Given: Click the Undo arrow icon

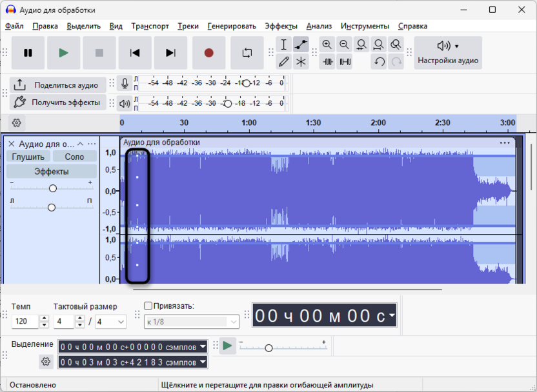Looking at the screenshot, I should 379,61.
